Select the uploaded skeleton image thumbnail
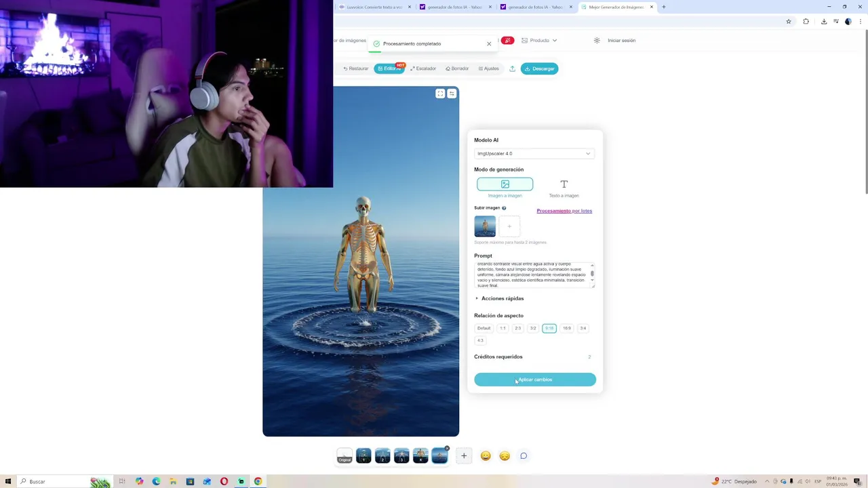The image size is (868, 488). pyautogui.click(x=485, y=226)
